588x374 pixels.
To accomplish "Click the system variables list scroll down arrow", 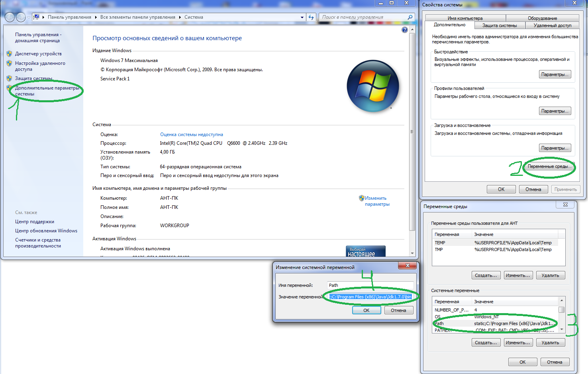I will (562, 329).
